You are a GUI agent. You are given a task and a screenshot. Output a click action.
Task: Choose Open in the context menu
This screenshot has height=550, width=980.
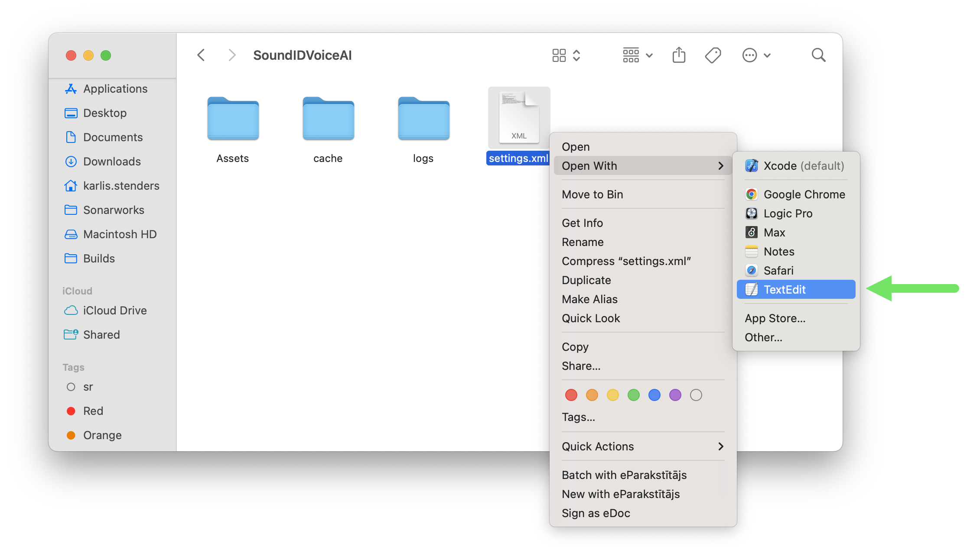click(643, 147)
